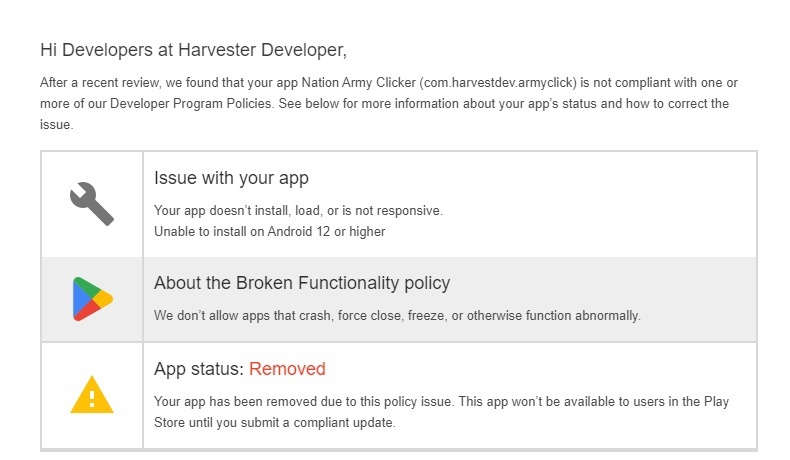Click the package name com.harvestdev.armyclick
The width and height of the screenshot is (790, 460).
[498, 83]
